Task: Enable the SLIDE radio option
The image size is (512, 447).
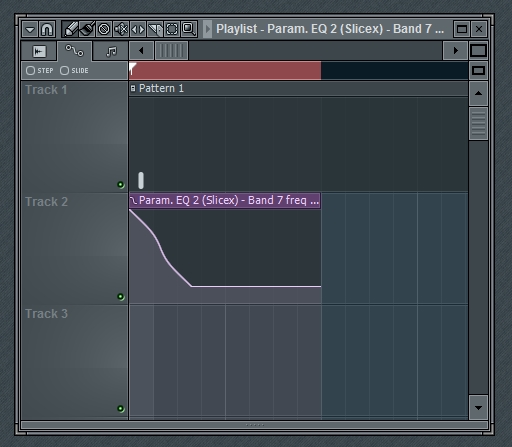Action: (74, 71)
